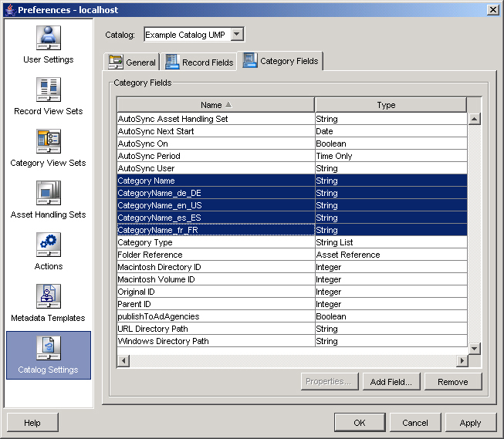Image resolution: width=504 pixels, height=439 pixels.
Task: Open Metadata Templates icon
Action: coord(48,296)
